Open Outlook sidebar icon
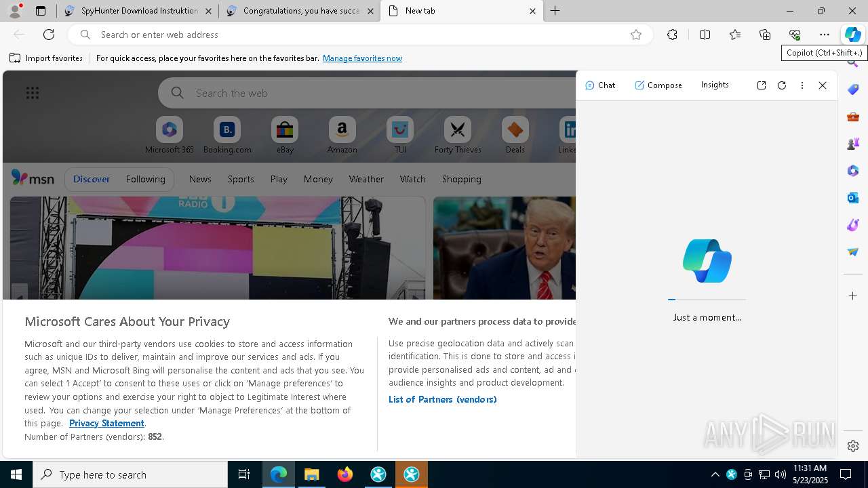 tap(853, 198)
